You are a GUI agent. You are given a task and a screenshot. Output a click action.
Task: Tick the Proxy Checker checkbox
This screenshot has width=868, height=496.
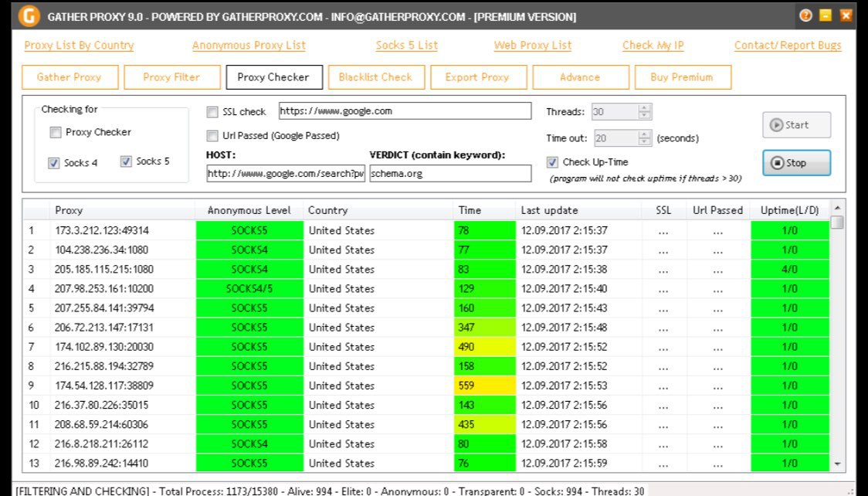(56, 133)
